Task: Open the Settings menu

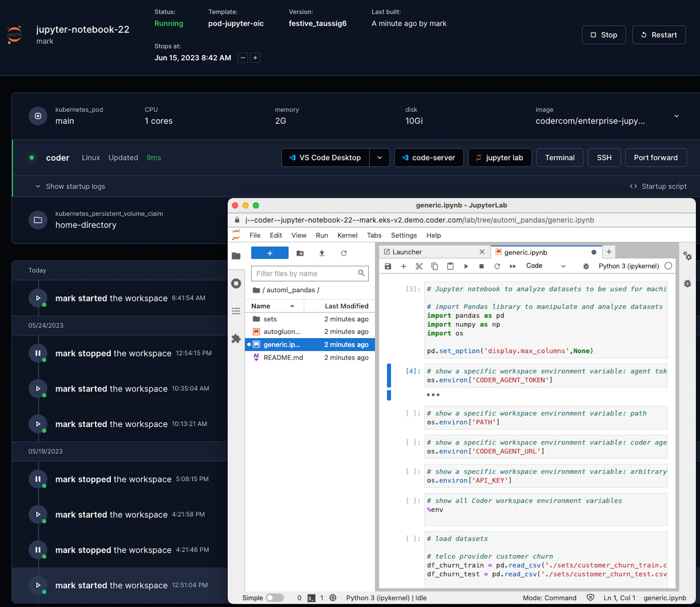Action: coord(404,235)
